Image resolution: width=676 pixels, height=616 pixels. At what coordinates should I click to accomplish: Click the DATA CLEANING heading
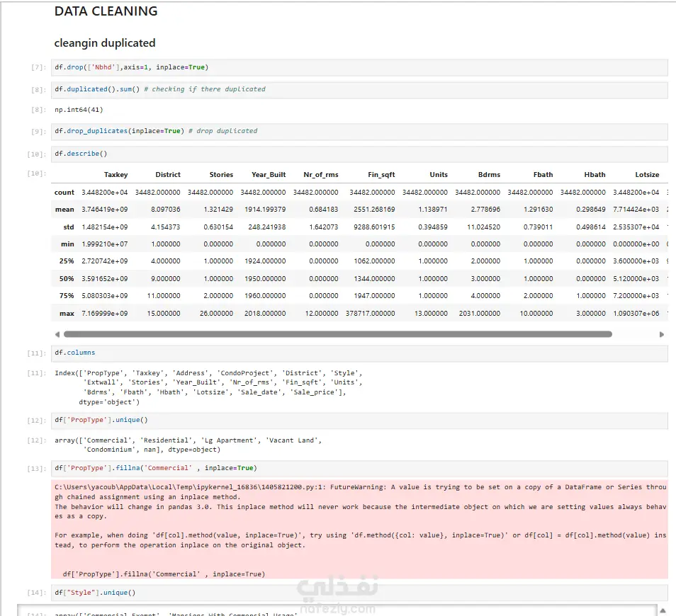tap(106, 11)
